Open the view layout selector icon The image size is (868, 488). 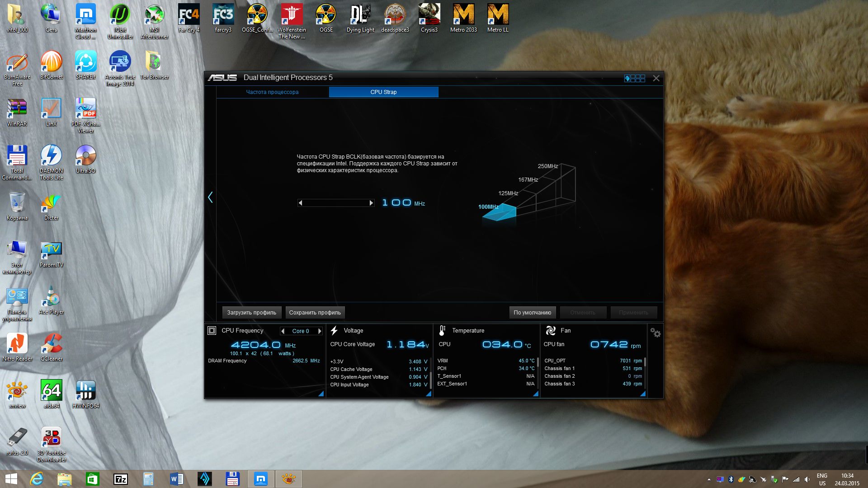point(635,78)
